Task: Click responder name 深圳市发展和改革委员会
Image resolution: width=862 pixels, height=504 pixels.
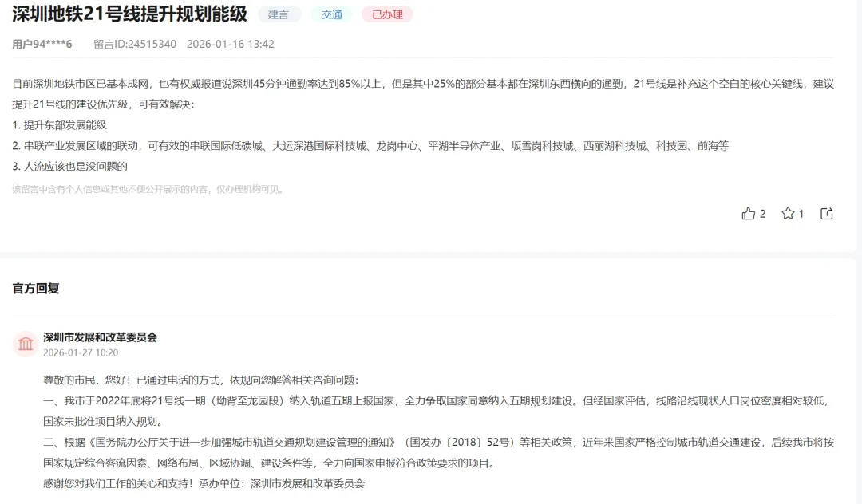Action: (x=100, y=337)
